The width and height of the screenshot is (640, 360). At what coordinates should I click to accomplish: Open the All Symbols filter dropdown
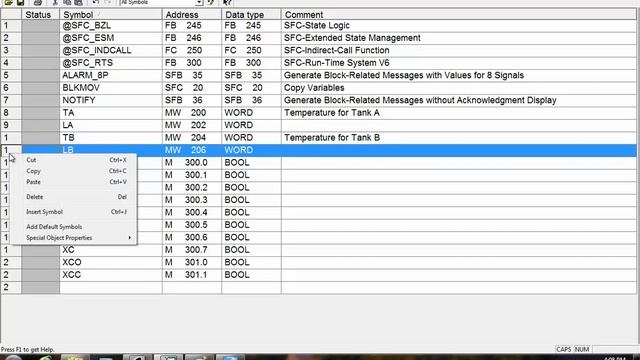199,2
